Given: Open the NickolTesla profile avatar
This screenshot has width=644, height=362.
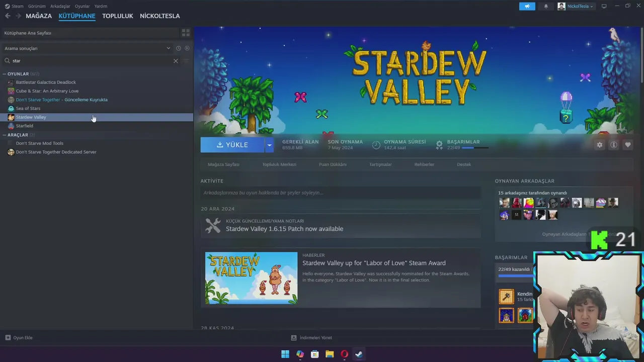Looking at the screenshot, I should point(561,6).
